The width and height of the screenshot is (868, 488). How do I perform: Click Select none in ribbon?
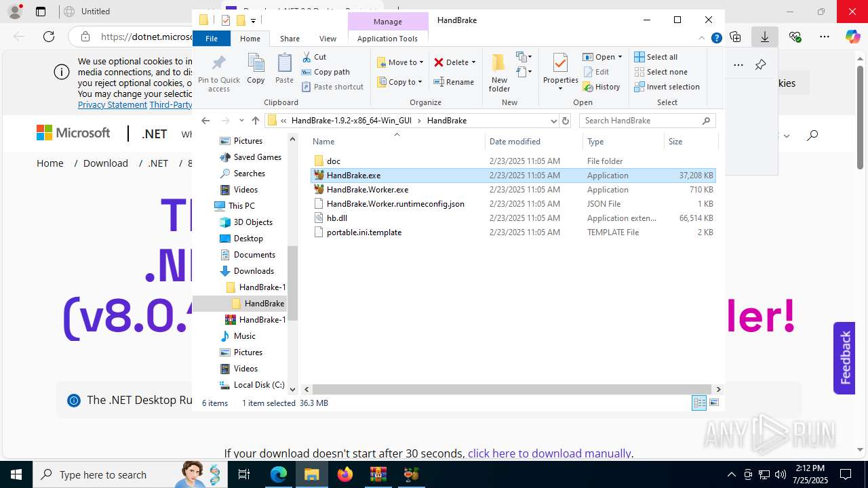click(x=660, y=72)
